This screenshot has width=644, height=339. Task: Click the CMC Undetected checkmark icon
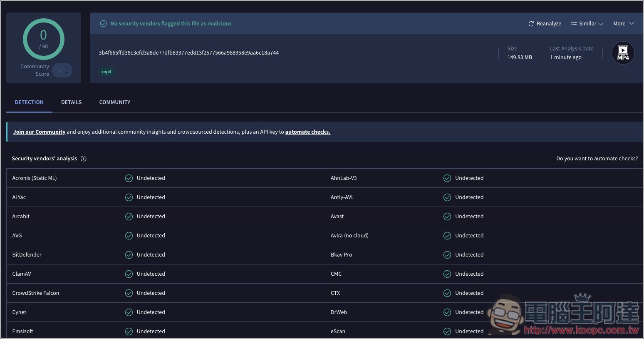[447, 274]
